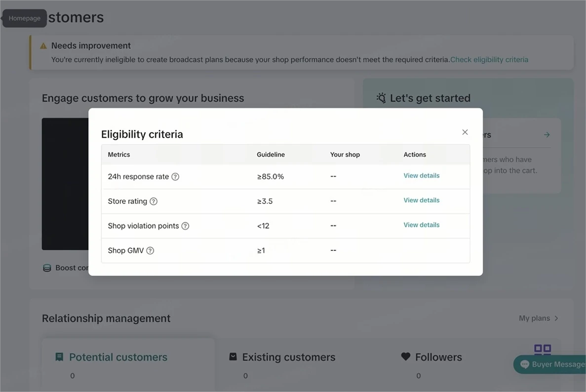586x392 pixels.
Task: Click the black video thumbnail
Action: pyautogui.click(x=64, y=184)
